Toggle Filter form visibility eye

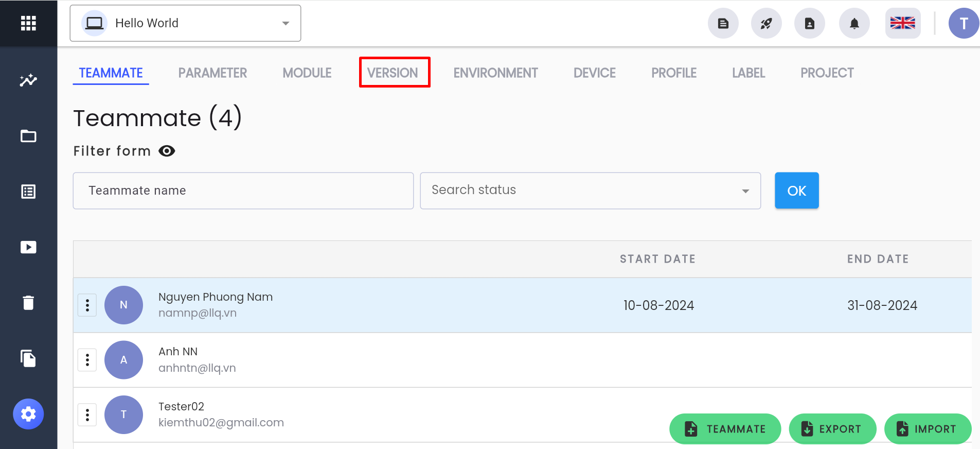167,151
